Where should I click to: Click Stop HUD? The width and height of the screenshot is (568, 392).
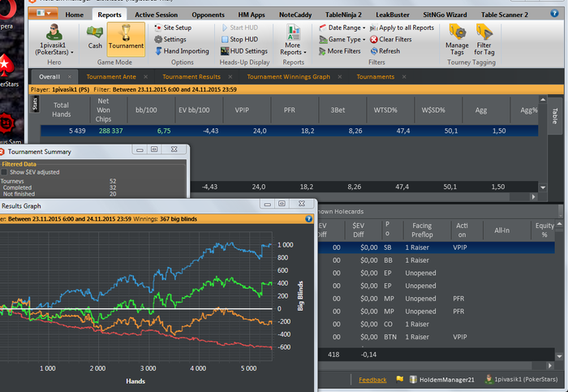tap(239, 39)
